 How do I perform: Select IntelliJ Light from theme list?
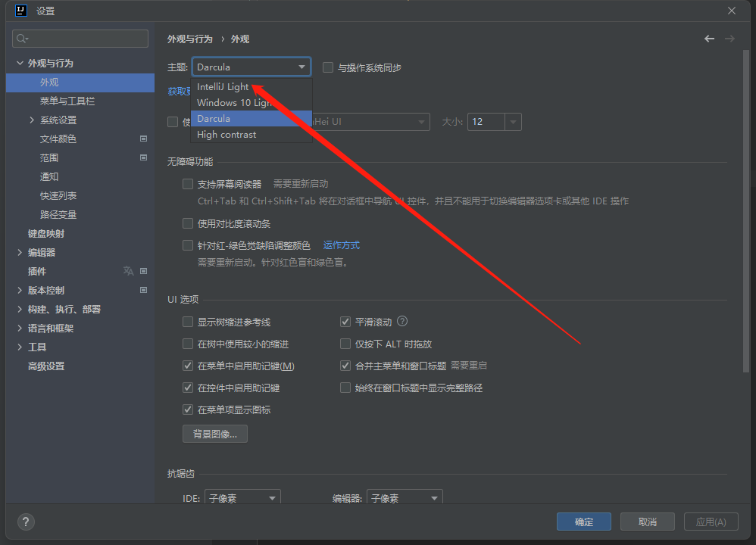223,86
